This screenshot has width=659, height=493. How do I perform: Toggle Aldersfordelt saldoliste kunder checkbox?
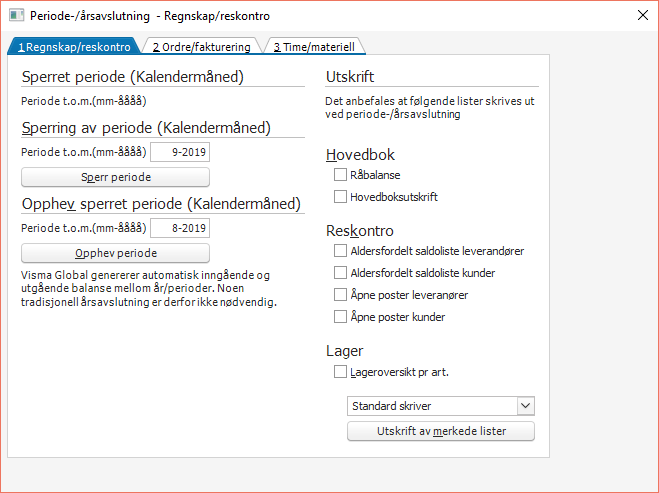tap(341, 273)
